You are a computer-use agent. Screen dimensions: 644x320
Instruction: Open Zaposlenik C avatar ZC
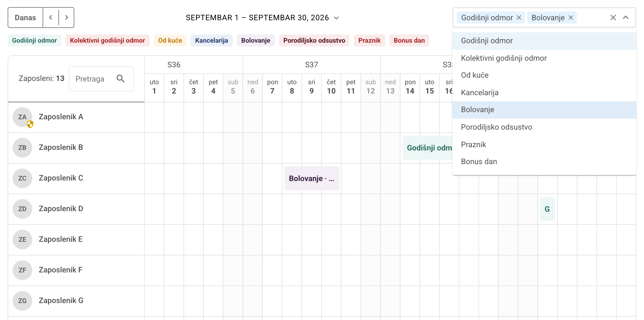click(22, 178)
